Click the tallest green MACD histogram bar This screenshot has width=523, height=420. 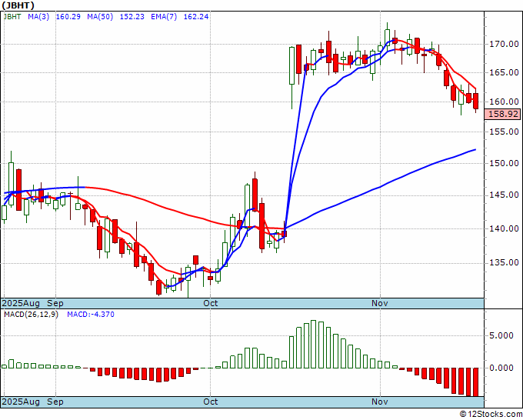(314, 344)
